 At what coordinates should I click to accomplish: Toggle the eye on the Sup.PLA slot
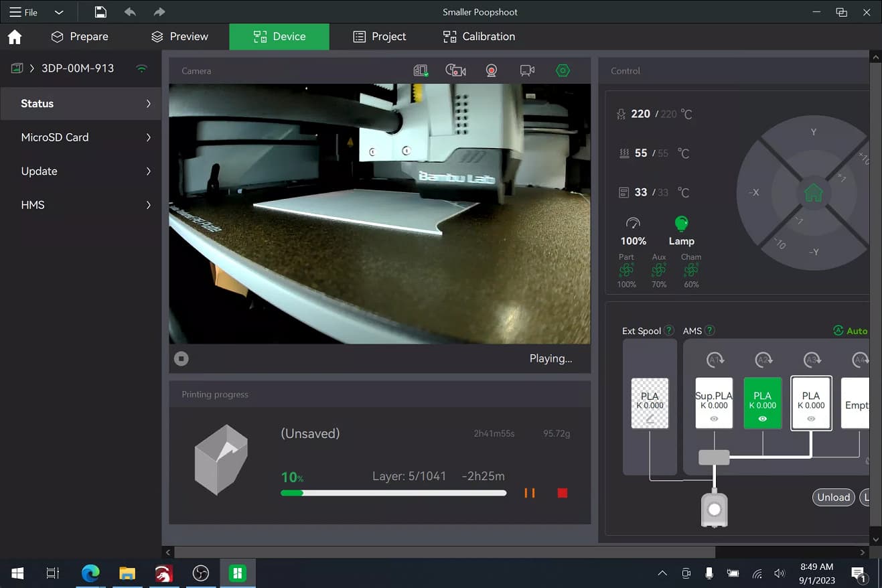tap(714, 419)
